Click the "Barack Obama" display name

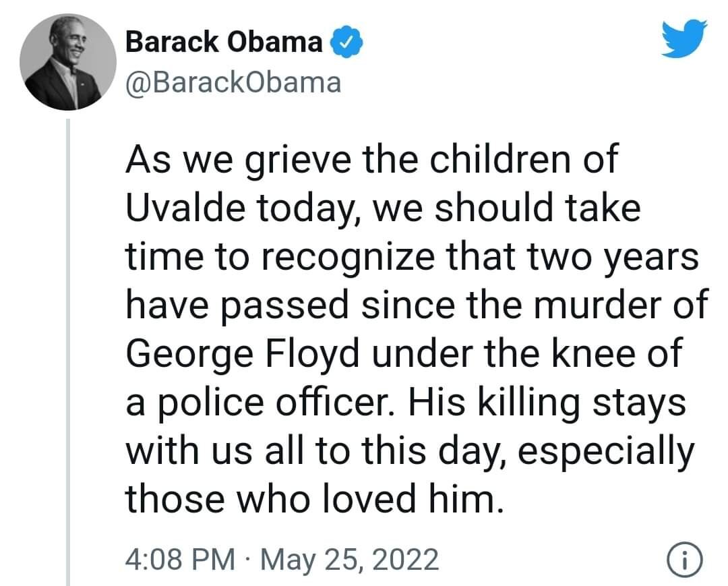225,43
